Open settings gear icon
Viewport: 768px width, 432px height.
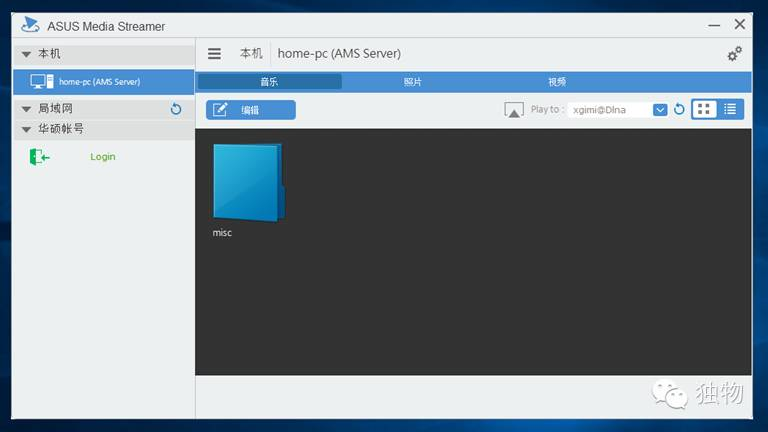tap(734, 54)
